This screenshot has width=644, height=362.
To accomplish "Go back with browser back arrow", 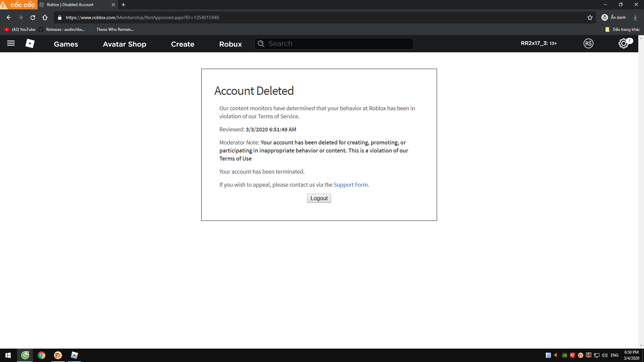I will (x=9, y=17).
